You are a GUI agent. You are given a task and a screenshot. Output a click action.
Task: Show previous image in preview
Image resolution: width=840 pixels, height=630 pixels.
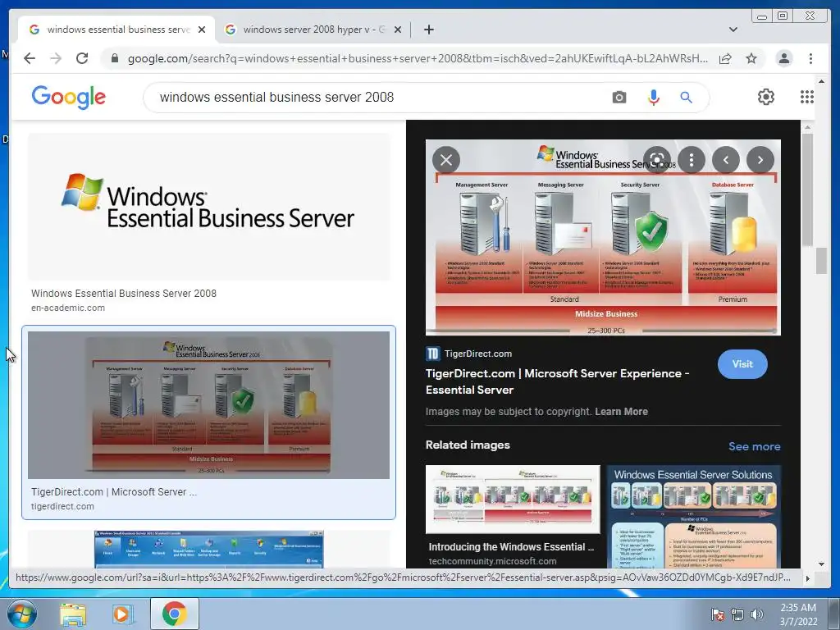click(726, 160)
